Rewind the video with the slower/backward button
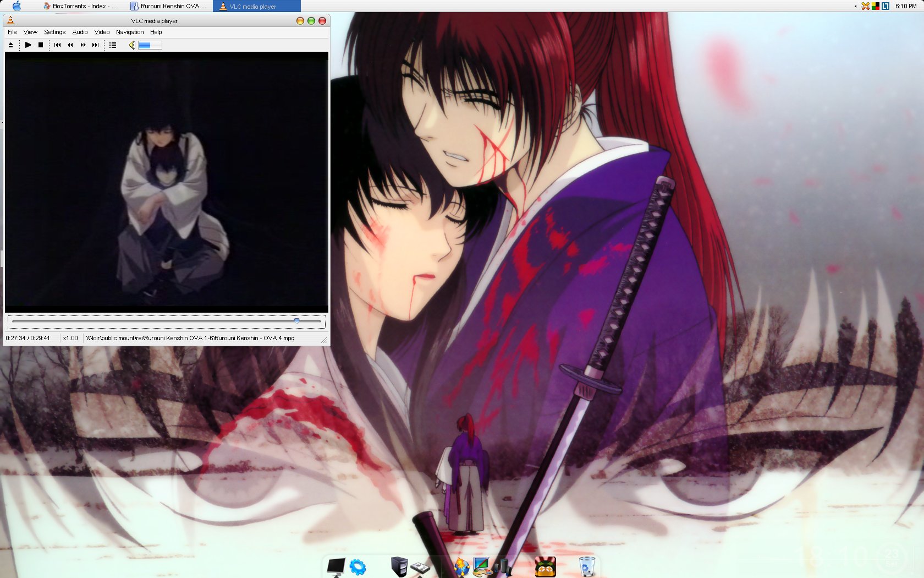The height and width of the screenshot is (578, 924). tap(70, 45)
